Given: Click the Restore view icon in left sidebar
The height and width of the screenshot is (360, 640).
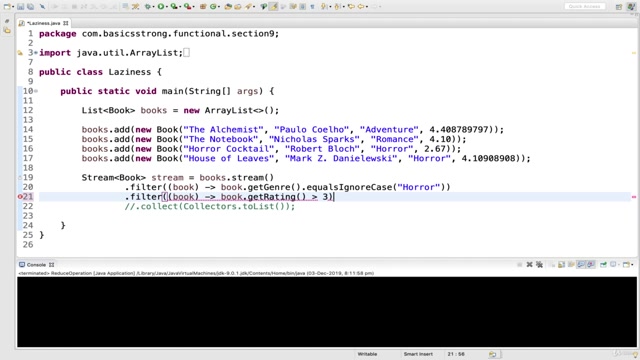Looking at the screenshot, I should point(7,21).
